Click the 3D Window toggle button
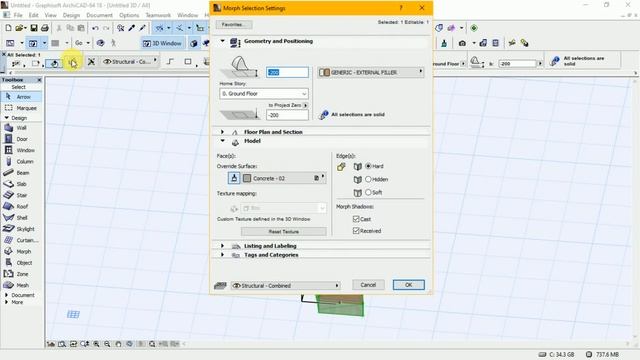This screenshot has width=640, height=360. [162, 43]
